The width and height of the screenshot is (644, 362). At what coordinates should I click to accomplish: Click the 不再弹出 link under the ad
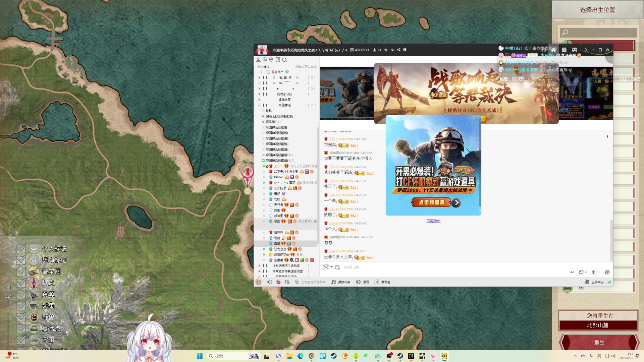point(433,221)
